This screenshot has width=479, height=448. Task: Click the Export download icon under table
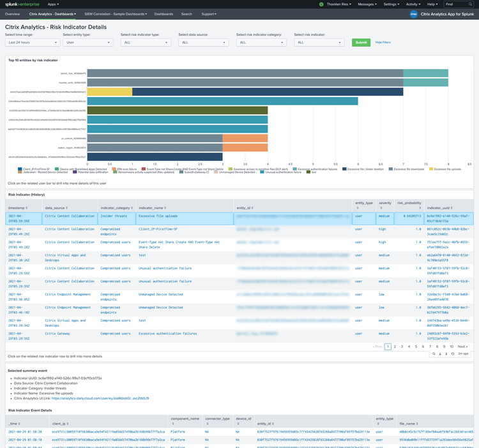tap(440, 354)
